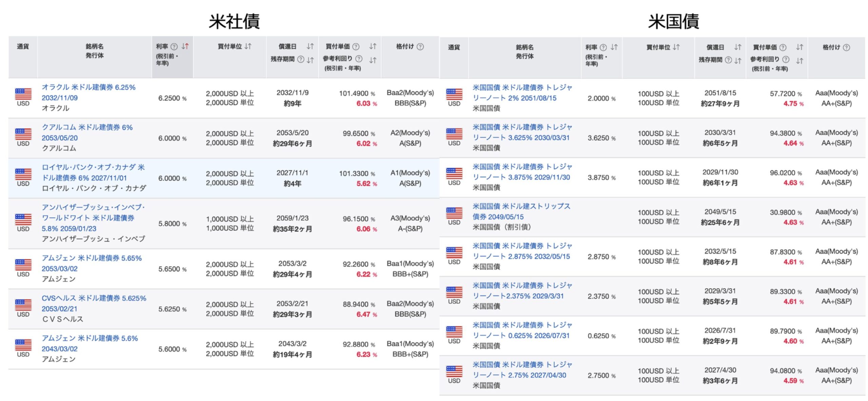The image size is (868, 401).
Task: Sort 米国債 table by 残存期間
Action: click(738, 61)
